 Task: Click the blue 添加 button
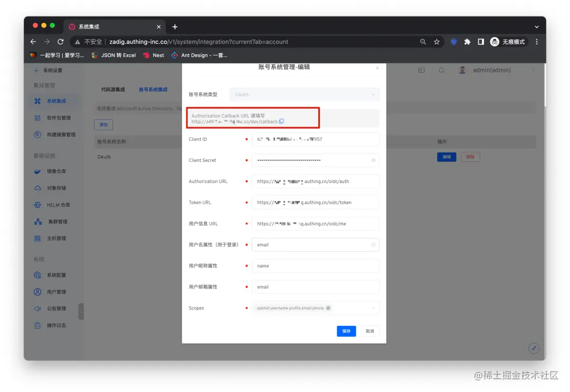[x=103, y=125]
